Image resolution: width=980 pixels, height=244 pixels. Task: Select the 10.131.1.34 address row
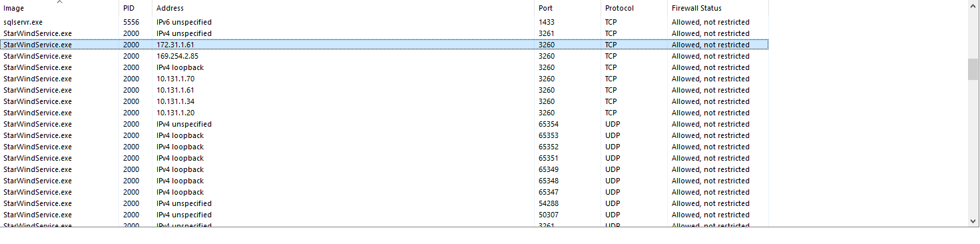point(384,101)
